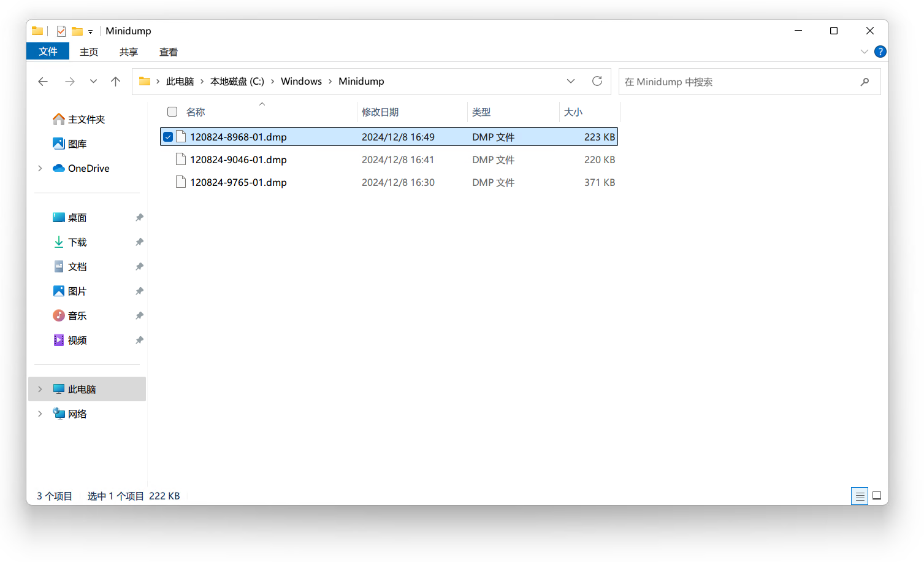Uncheck the 120824-8968-01.dmp checkbox
The image size is (924, 562).
click(168, 137)
